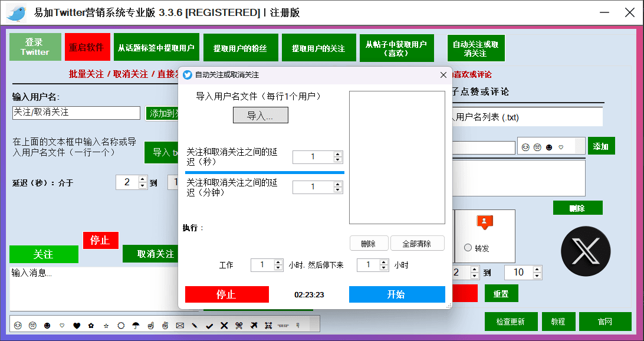644x341 pixels.
Task: Click the orange retweet user icon
Action: pyautogui.click(x=485, y=222)
